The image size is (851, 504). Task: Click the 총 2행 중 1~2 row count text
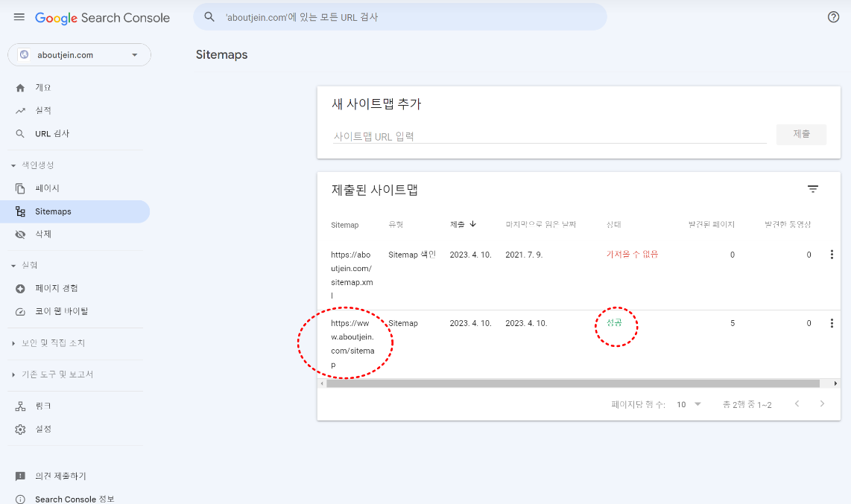[x=747, y=405]
